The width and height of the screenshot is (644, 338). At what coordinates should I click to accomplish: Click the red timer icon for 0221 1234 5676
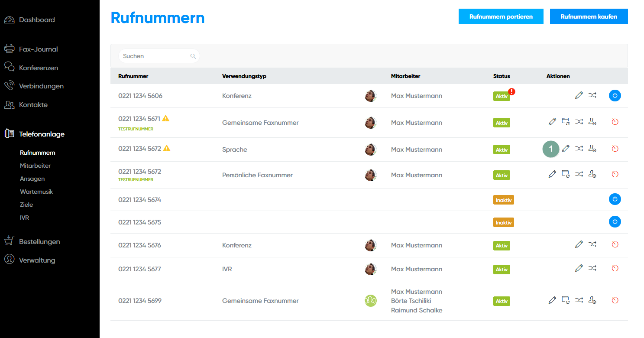pyautogui.click(x=615, y=245)
